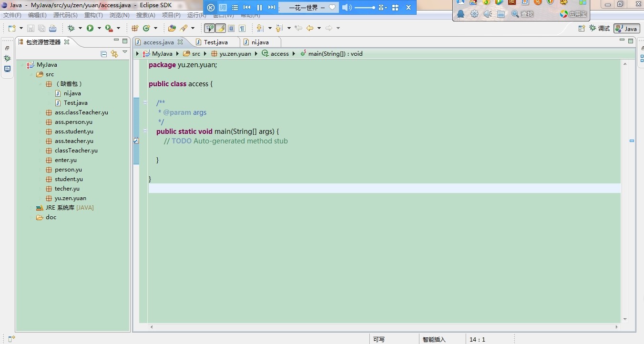Collapse the Javadoc comment fold in the editor
The height and width of the screenshot is (344, 644).
(145, 102)
